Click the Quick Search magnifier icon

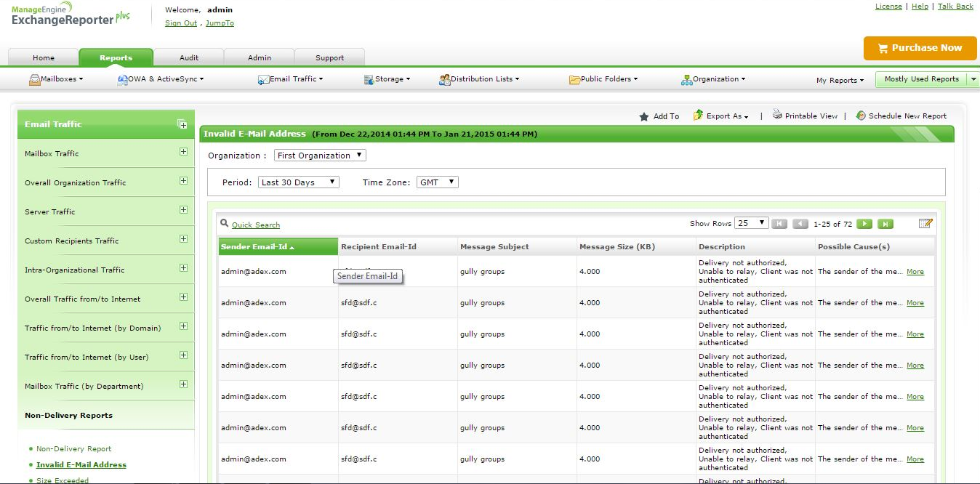point(225,224)
